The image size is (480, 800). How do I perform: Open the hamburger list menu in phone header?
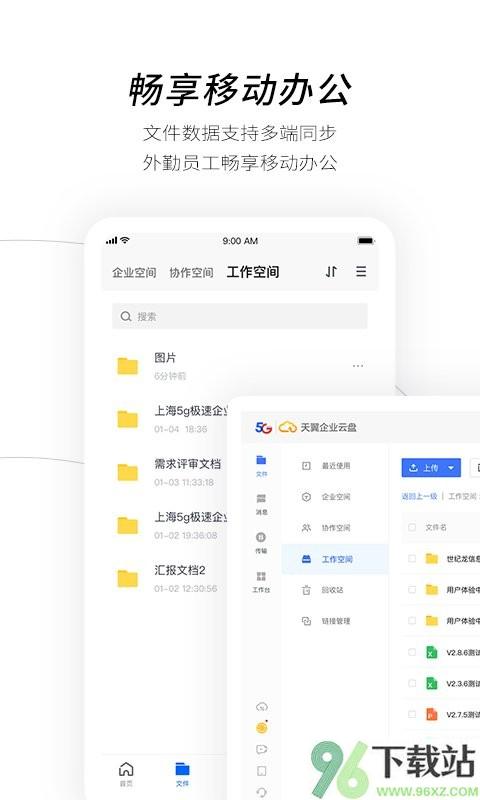coord(361,271)
